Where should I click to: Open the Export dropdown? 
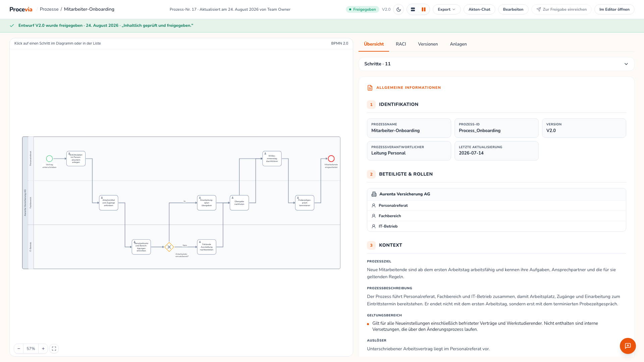pos(446,9)
